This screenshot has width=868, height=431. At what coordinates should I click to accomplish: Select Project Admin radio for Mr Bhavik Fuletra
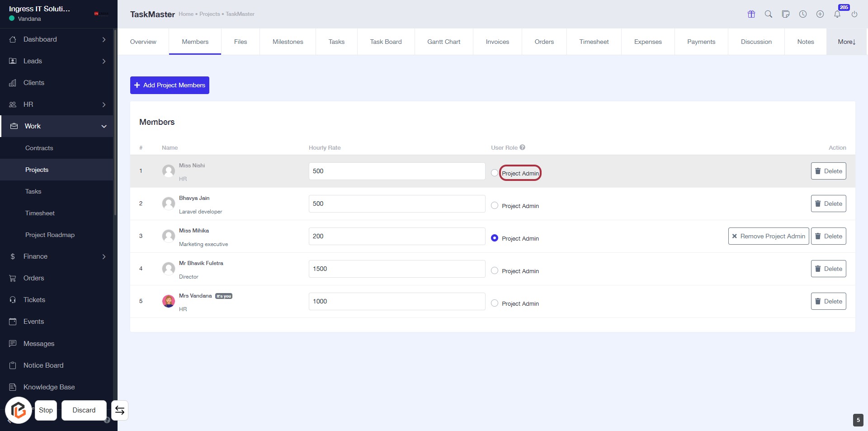(495, 270)
